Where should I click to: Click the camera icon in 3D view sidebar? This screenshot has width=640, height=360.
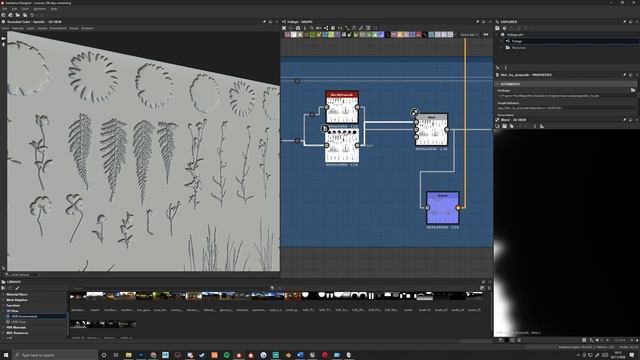tap(4, 38)
